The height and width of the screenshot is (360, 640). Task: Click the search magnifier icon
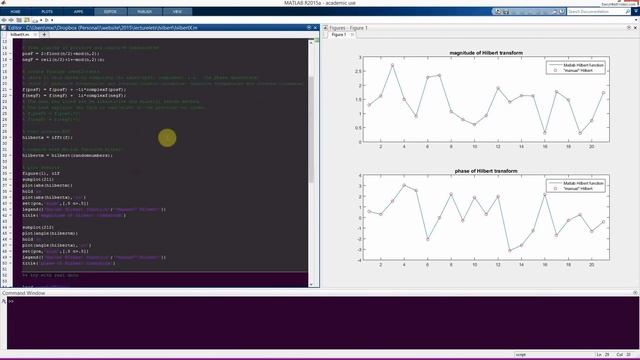tap(628, 11)
